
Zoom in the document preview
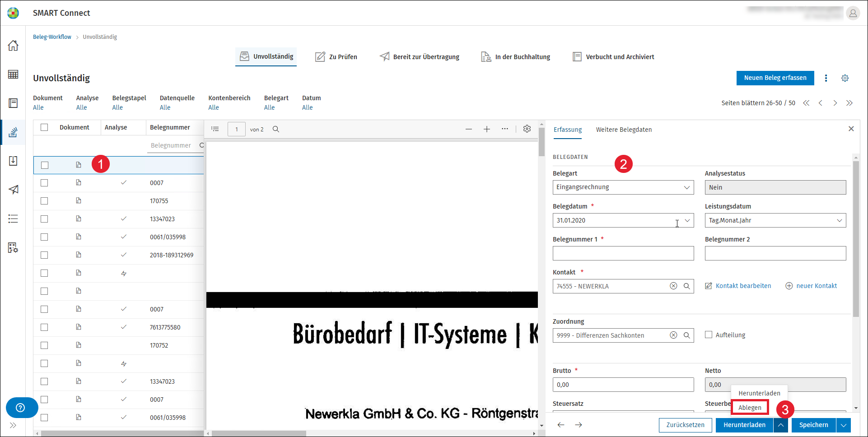[487, 129]
